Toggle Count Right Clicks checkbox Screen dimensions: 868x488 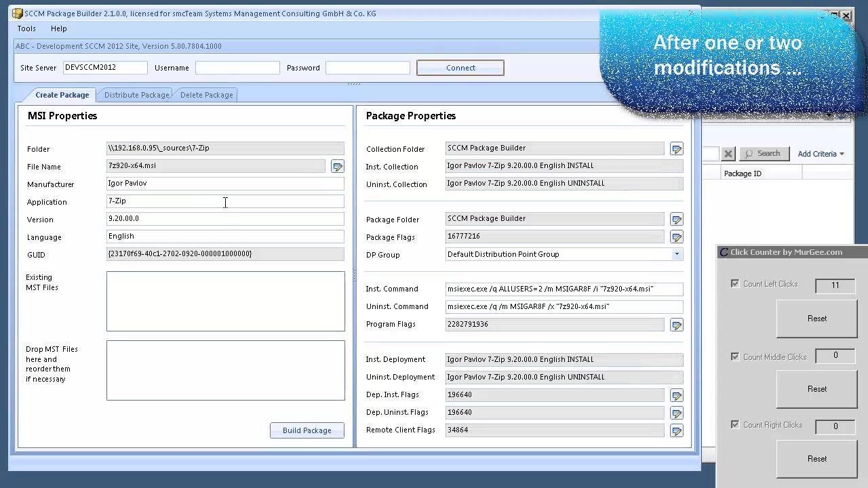(734, 424)
